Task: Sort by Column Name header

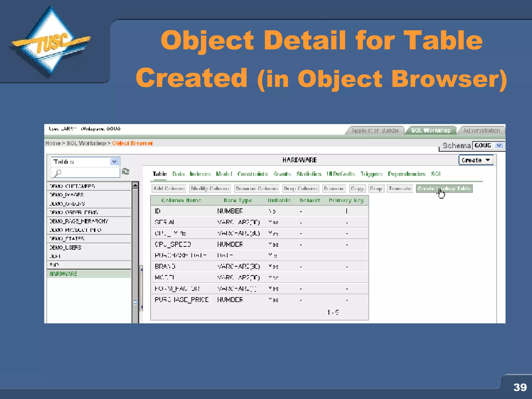Action: (x=181, y=200)
